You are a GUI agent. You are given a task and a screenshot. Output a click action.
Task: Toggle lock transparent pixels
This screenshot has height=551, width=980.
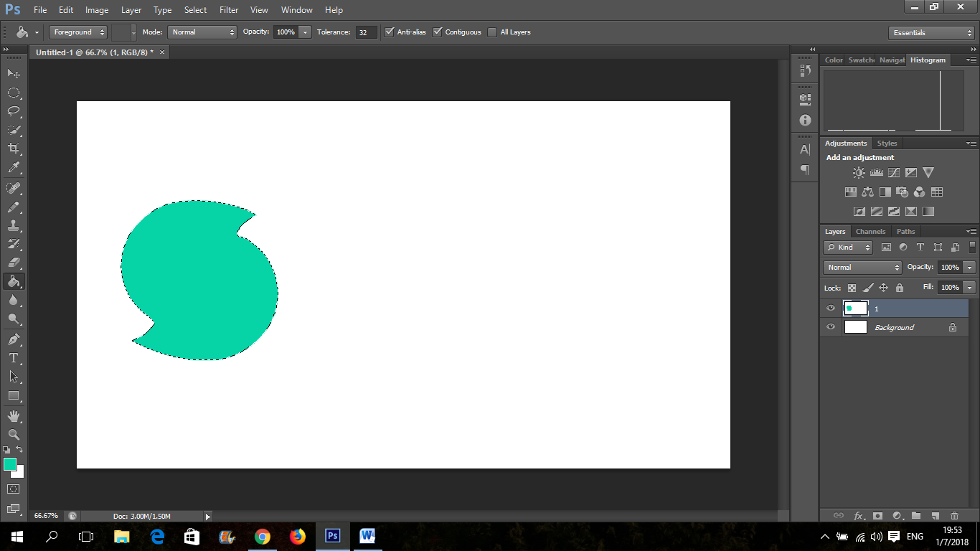(852, 288)
